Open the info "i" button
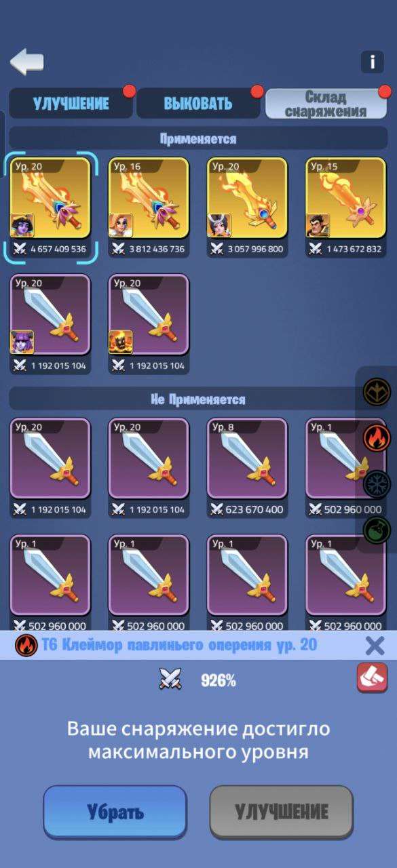Screen dimensions: 397x868 372,62
